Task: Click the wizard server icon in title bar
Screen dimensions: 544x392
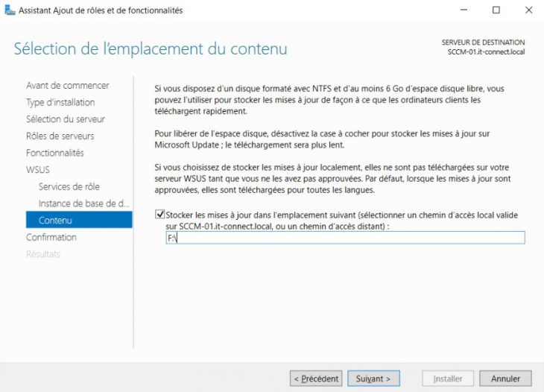Action: click(x=10, y=10)
